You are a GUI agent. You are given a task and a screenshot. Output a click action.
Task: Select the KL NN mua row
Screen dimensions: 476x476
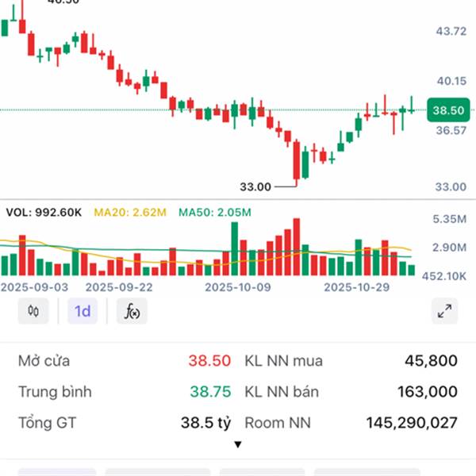pos(351,361)
